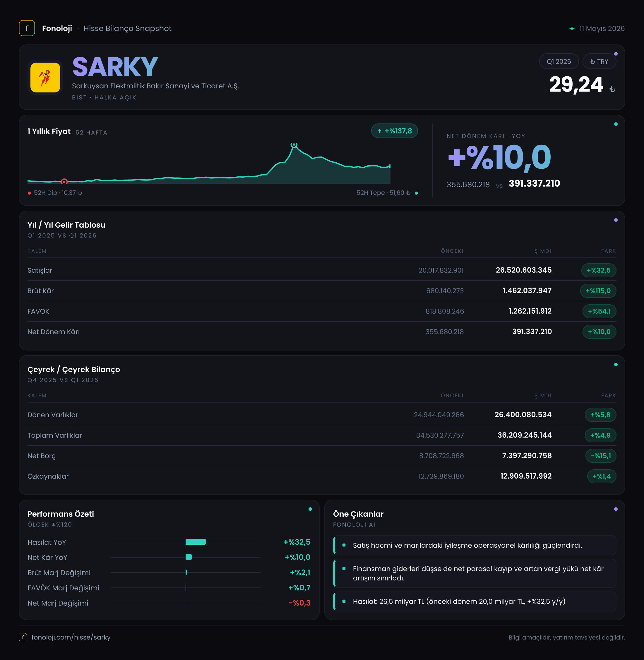The width and height of the screenshot is (644, 660).
Task: Click the Yıl / Yıl Gelir Tablosu heading
Action: pos(66,225)
